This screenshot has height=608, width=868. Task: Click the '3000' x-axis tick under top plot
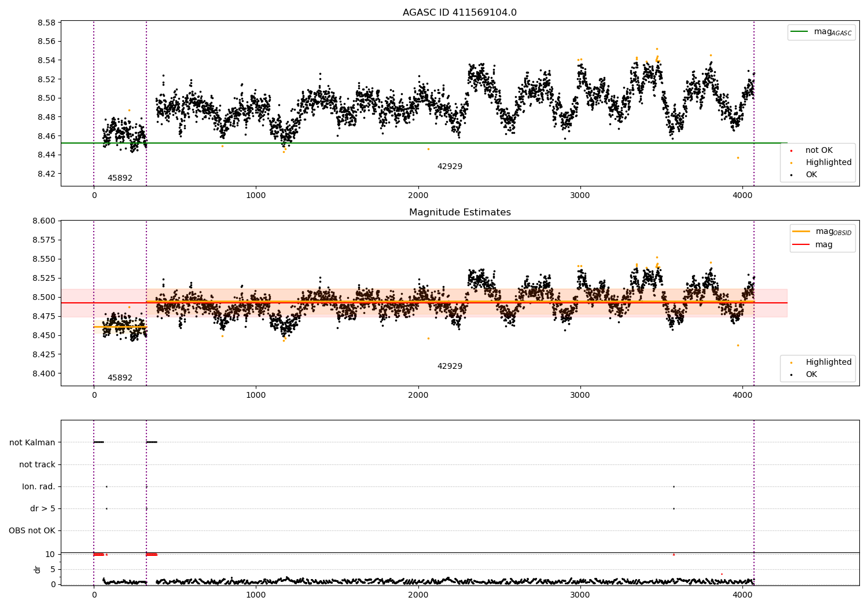[580, 196]
